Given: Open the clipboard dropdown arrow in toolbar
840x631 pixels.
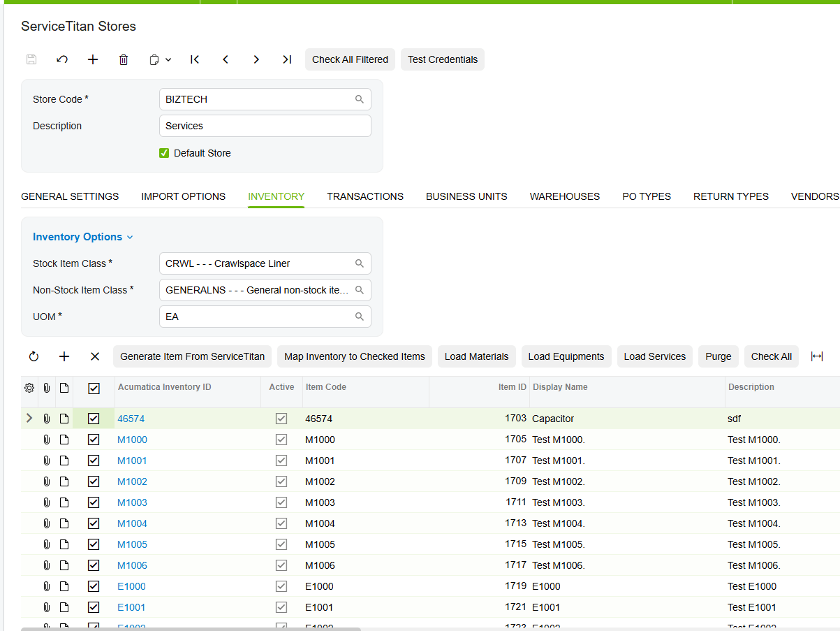Looking at the screenshot, I should click(x=168, y=59).
